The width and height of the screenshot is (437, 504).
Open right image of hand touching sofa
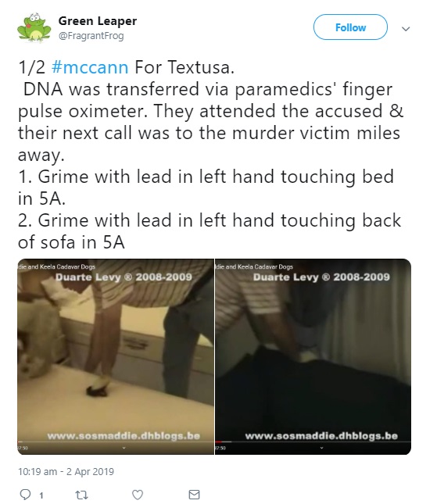click(x=313, y=356)
